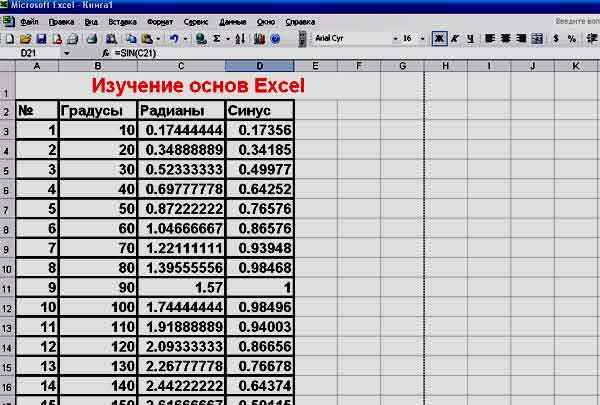Open the Сервис menu
This screenshot has height=405, width=600.
[196, 22]
